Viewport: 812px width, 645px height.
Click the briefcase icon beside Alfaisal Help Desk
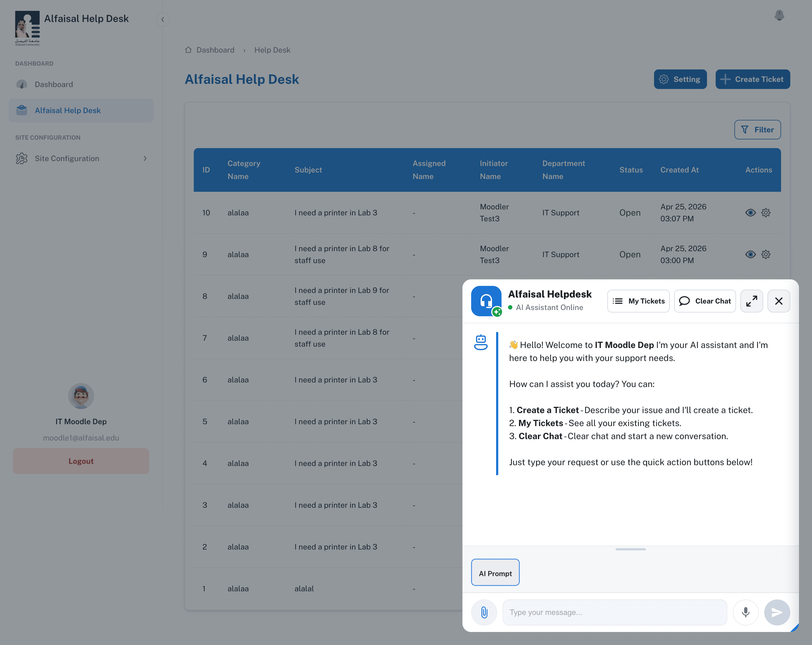click(22, 110)
